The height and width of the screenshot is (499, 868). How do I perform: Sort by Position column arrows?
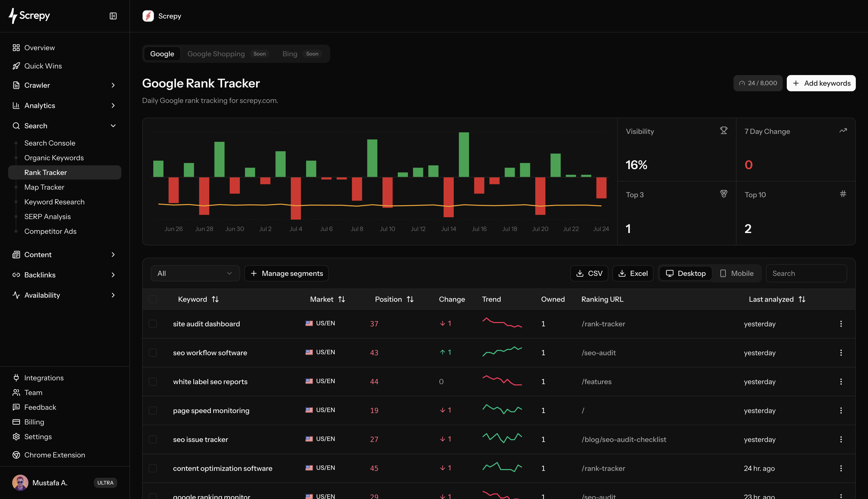pos(410,299)
